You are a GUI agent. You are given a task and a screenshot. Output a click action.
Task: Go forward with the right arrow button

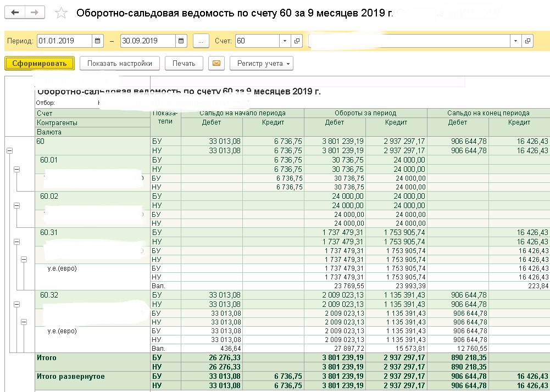(x=35, y=13)
